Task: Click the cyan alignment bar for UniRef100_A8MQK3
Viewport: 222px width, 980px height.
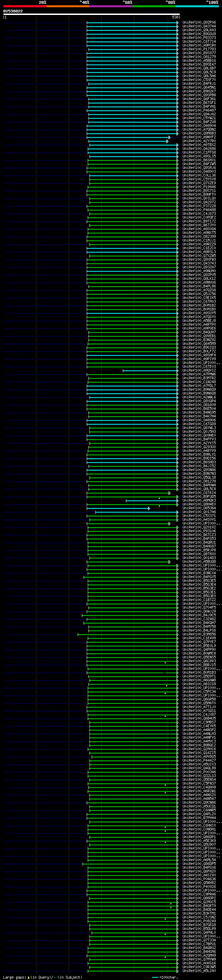Action: (x=152, y=501)
